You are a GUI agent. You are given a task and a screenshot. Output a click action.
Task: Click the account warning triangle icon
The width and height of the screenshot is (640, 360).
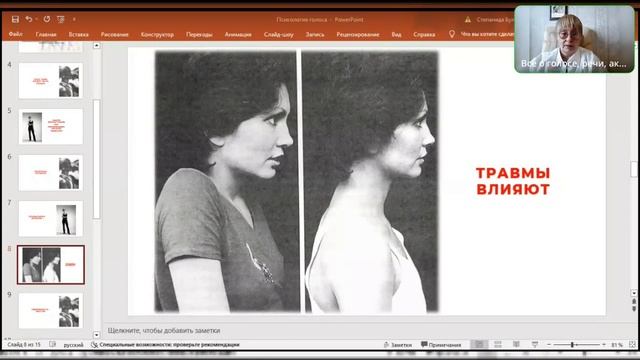coord(468,20)
